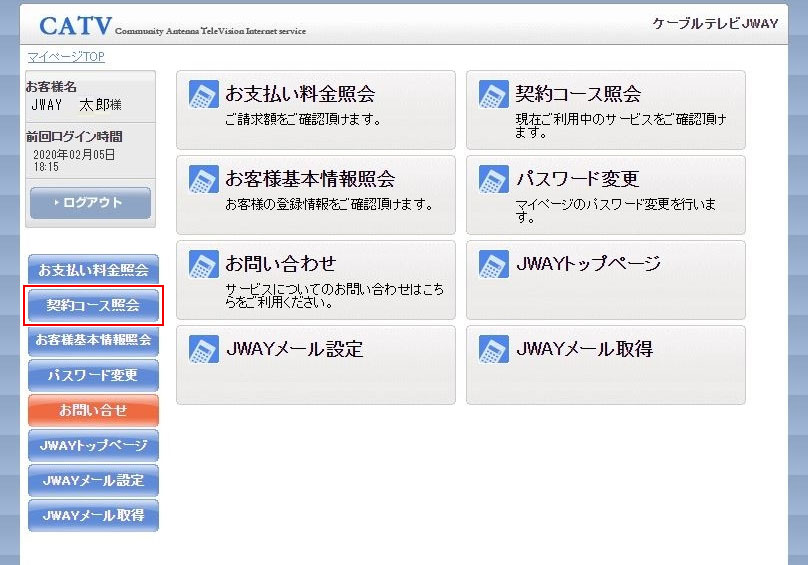Follow the マイページTOP breadcrumb link
Screen dimensions: 808x565
66,57
